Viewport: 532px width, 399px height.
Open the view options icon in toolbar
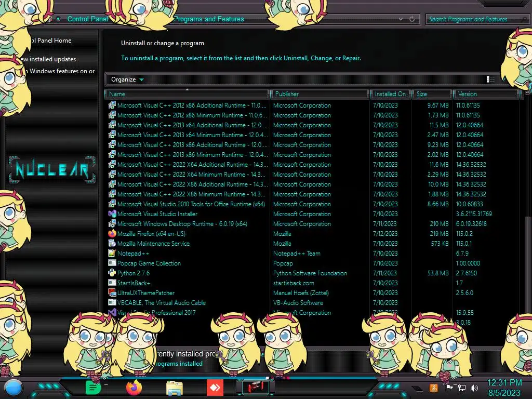(490, 79)
